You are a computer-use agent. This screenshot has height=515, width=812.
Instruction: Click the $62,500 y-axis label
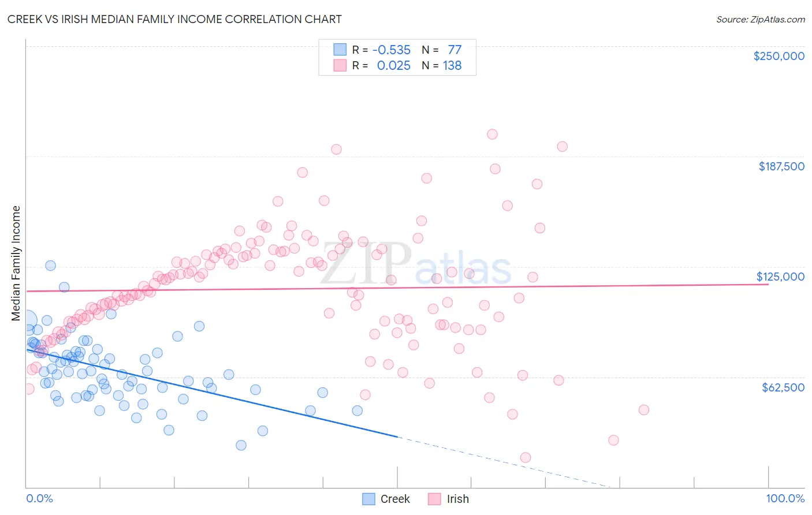click(x=783, y=387)
